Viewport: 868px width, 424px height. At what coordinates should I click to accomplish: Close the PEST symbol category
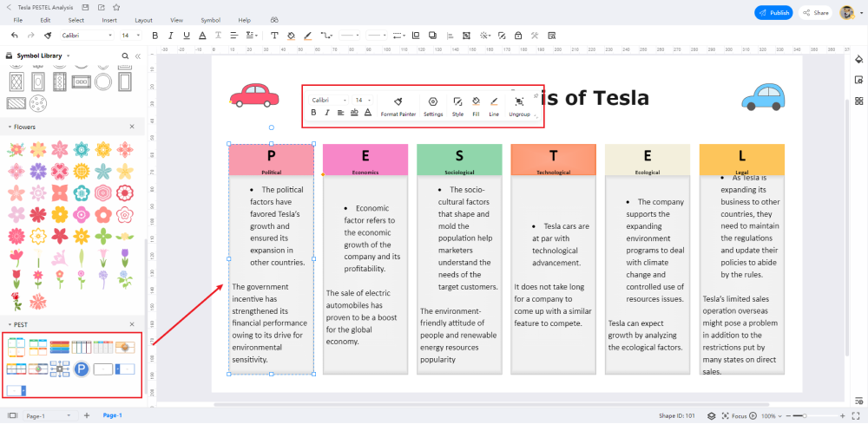[132, 324]
